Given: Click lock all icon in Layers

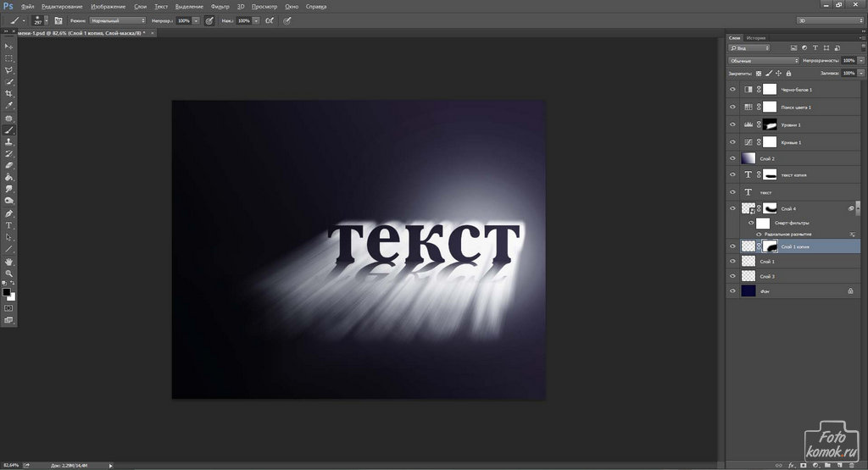Looking at the screenshot, I should [788, 73].
